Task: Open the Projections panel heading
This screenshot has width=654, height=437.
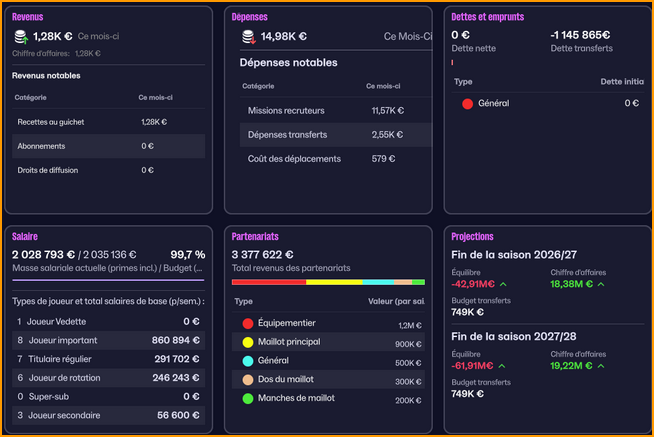Action: tap(472, 237)
